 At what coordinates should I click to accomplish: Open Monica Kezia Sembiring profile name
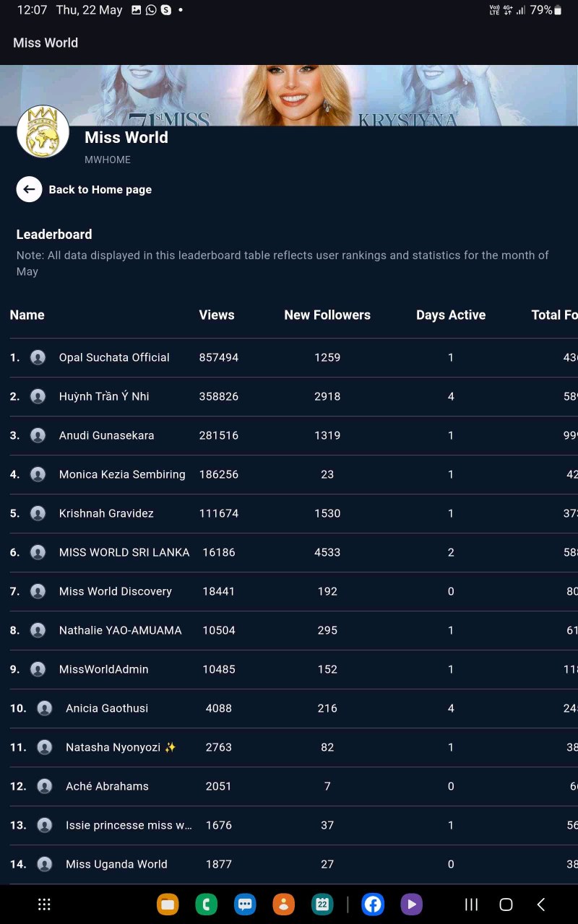(122, 474)
